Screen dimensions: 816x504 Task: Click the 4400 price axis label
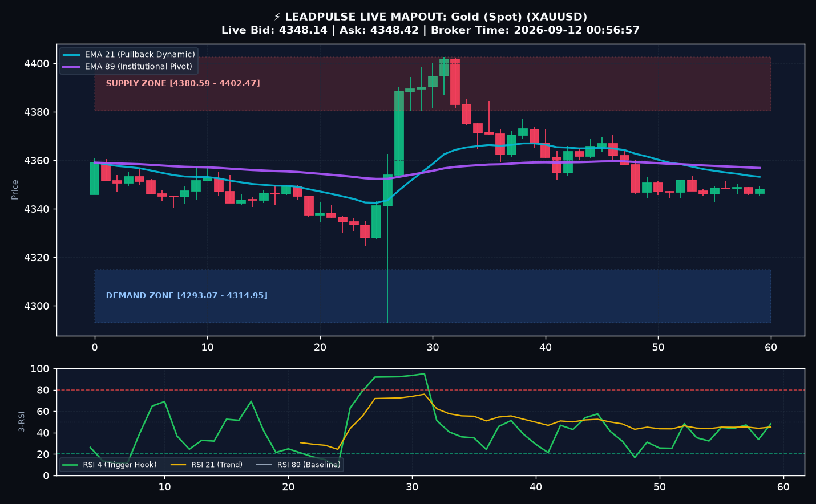click(37, 64)
